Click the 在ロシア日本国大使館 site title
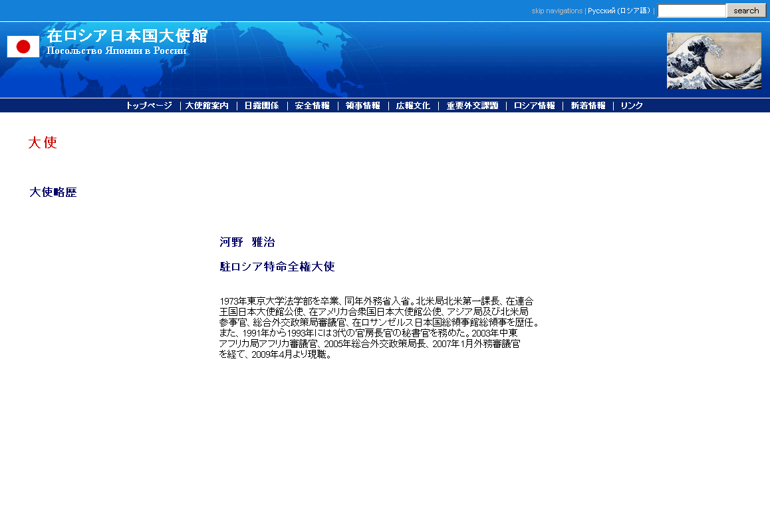770x532 pixels. click(127, 36)
